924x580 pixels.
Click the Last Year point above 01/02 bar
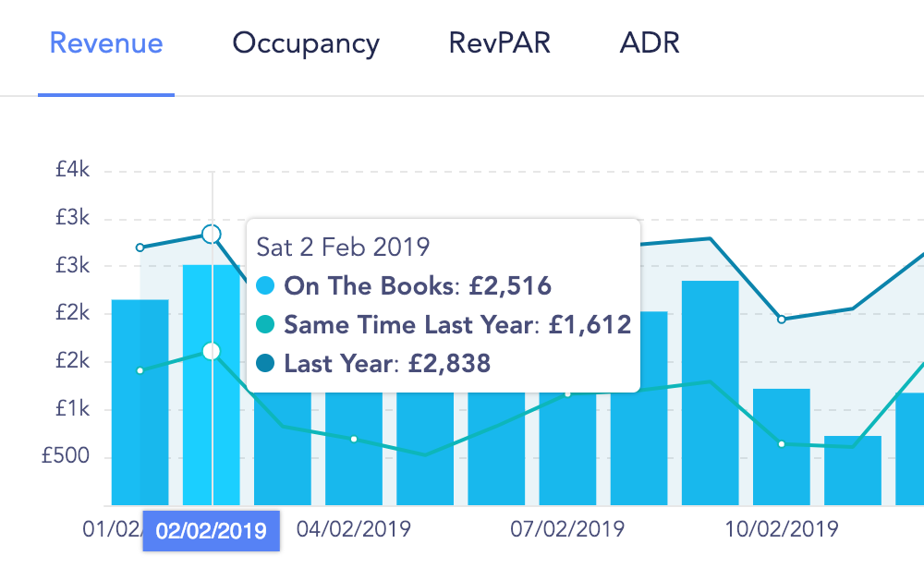click(140, 248)
